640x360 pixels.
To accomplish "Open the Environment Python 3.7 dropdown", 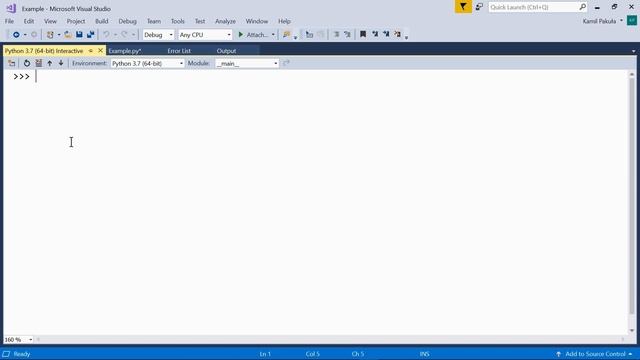I will click(x=147, y=63).
